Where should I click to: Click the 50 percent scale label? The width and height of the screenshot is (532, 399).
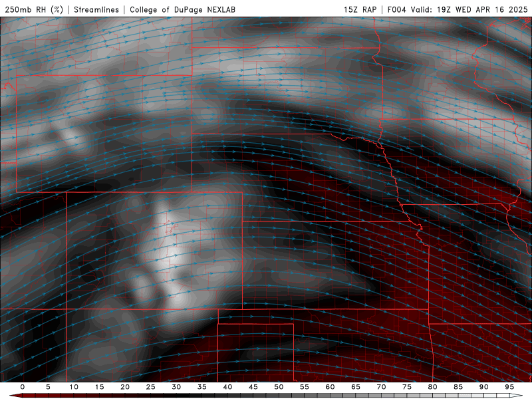[279, 387]
